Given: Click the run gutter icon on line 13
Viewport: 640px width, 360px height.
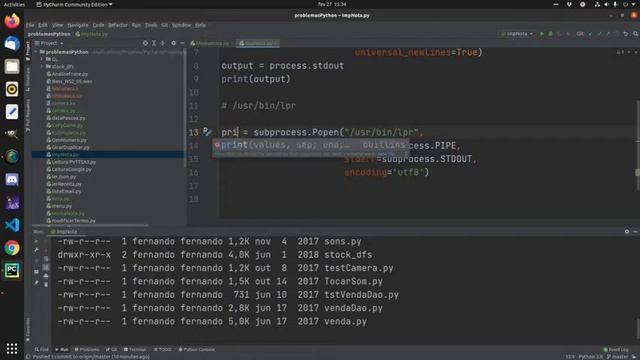Looking at the screenshot, I should [x=207, y=131].
